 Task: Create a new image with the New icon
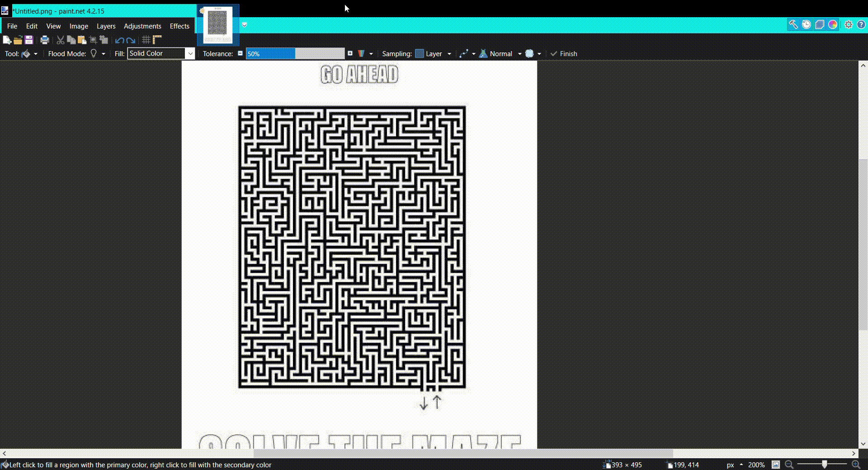(x=7, y=40)
